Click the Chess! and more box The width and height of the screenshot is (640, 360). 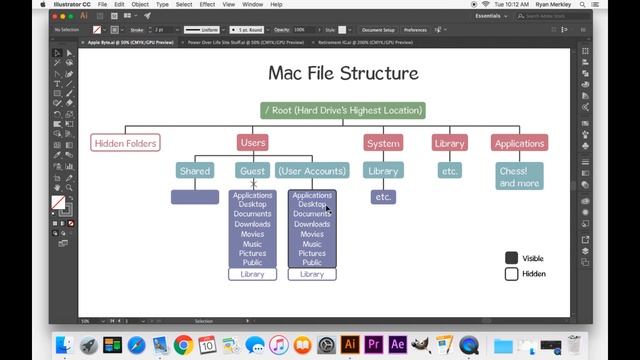(x=520, y=176)
